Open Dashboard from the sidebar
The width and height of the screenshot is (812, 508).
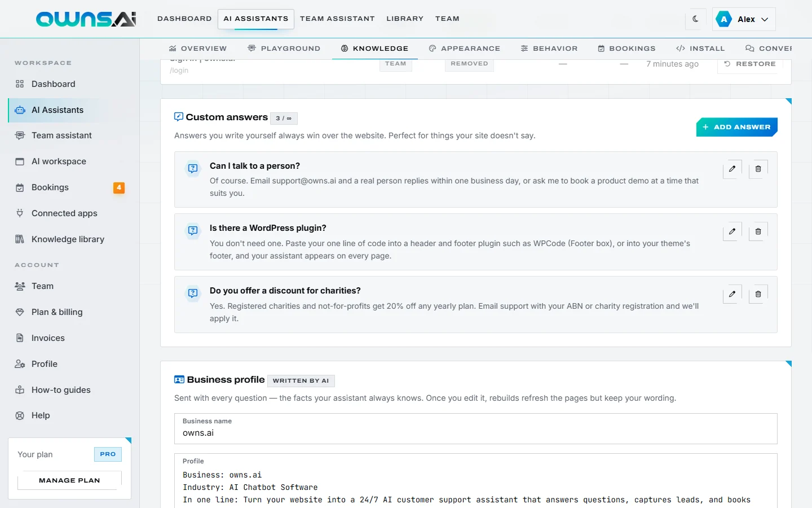[69, 84]
